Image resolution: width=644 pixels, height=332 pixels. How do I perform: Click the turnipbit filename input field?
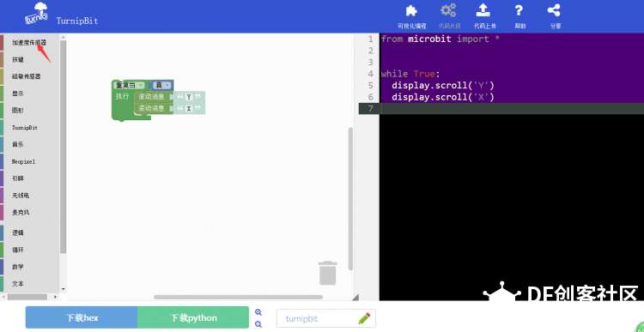326,318
